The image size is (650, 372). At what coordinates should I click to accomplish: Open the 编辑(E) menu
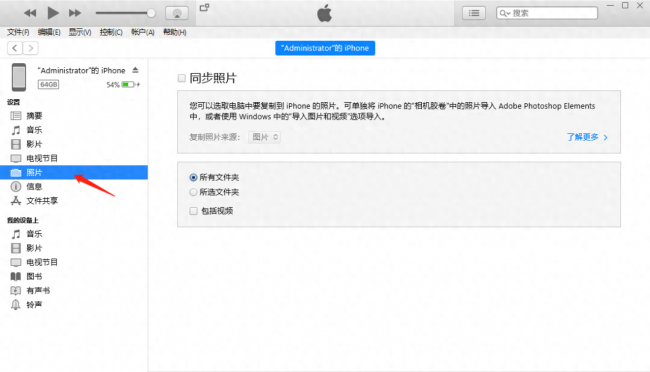[x=49, y=32]
